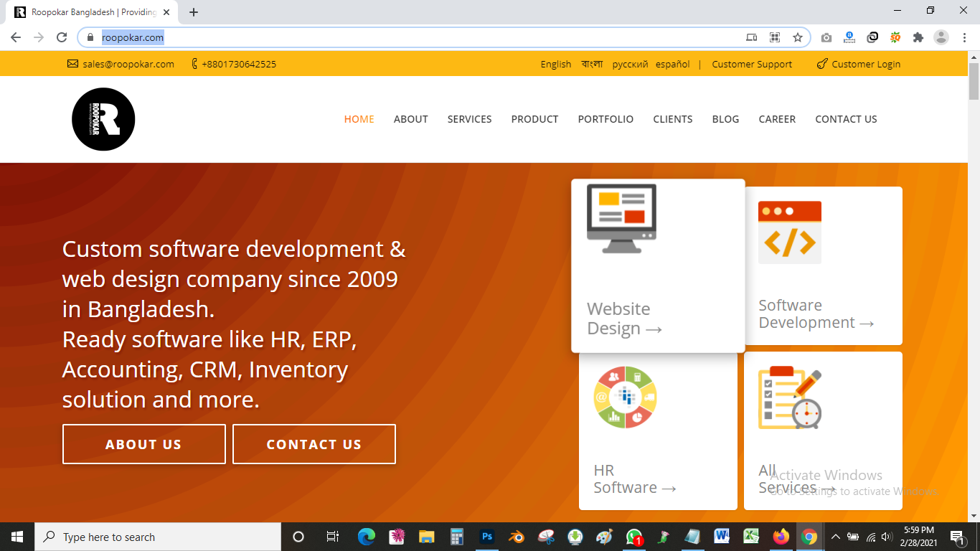This screenshot has width=980, height=551.
Task: Switch language to বাংলা
Action: pos(592,64)
